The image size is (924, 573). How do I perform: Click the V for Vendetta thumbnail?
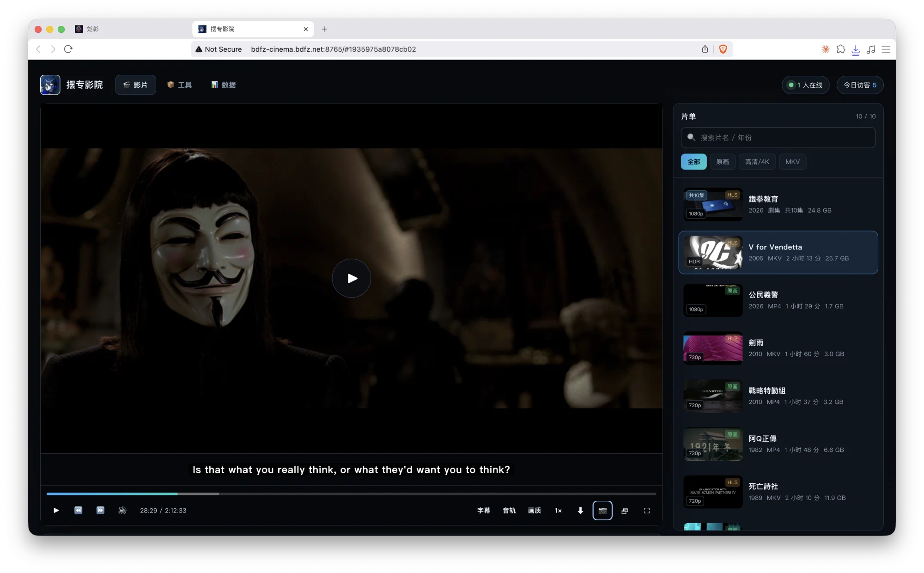[713, 252]
